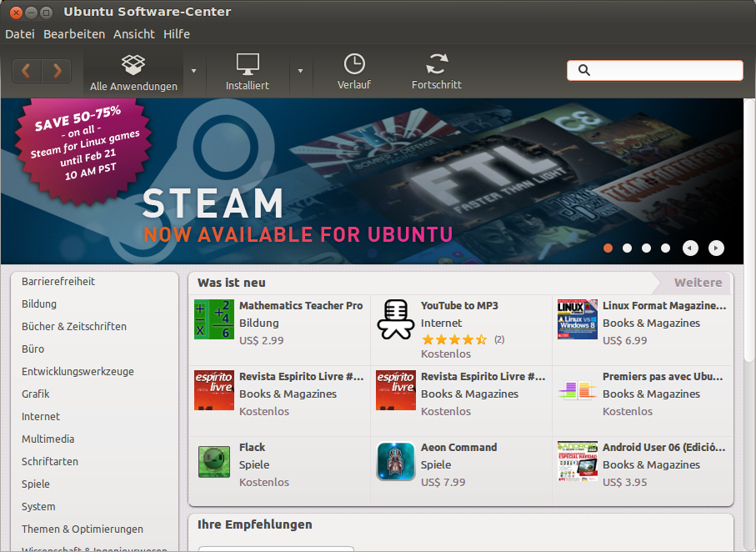Open Bearbeiten menu

click(x=74, y=34)
